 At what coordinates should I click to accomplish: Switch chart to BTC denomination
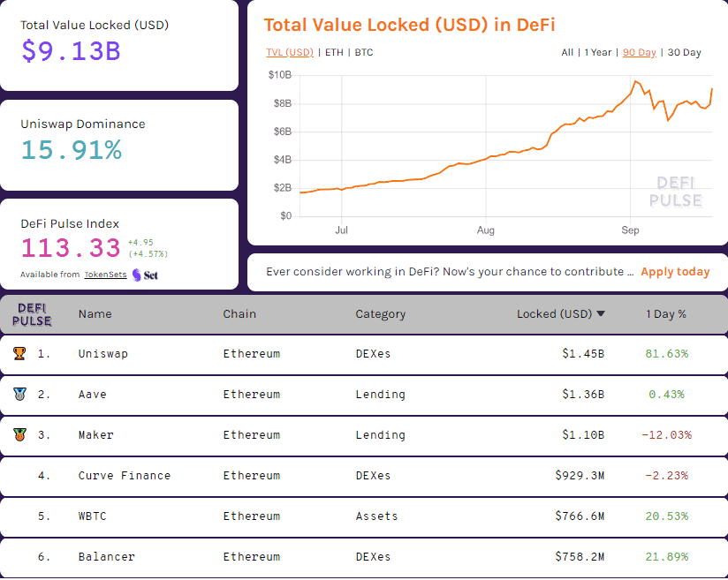[363, 53]
